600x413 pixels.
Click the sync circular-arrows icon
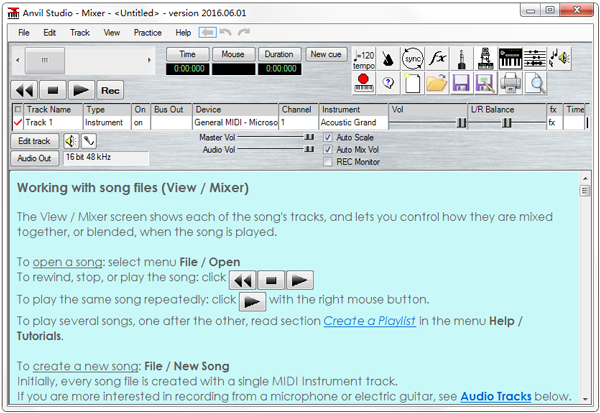pyautogui.click(x=412, y=59)
